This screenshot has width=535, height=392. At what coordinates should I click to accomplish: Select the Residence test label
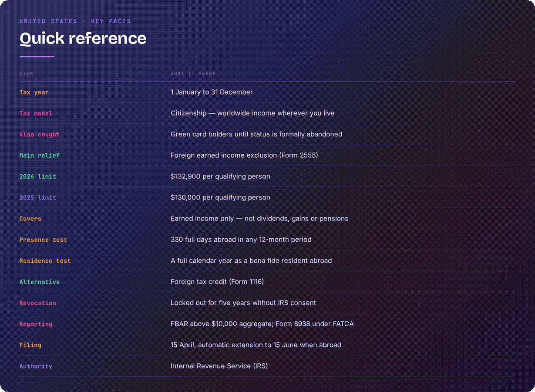pyautogui.click(x=45, y=261)
